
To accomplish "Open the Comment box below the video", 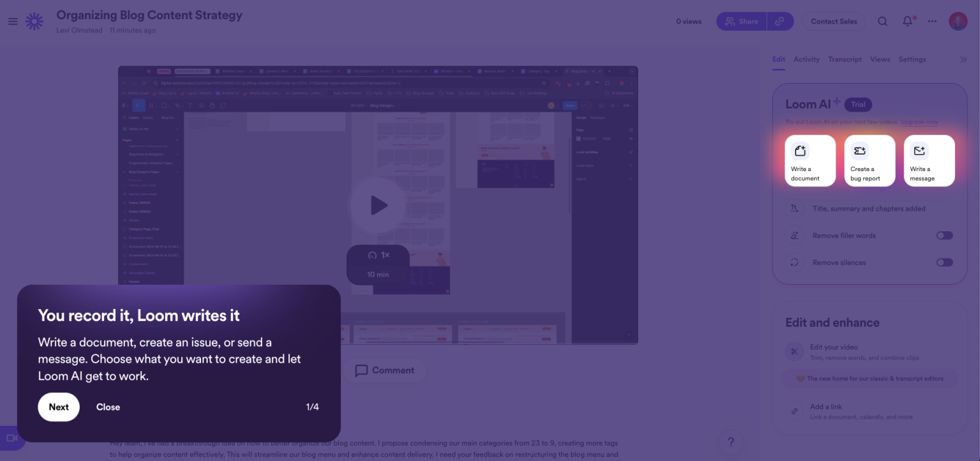I will click(x=385, y=370).
